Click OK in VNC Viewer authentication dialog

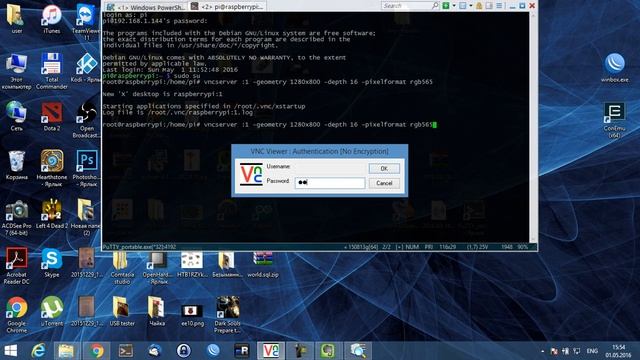tap(384, 169)
